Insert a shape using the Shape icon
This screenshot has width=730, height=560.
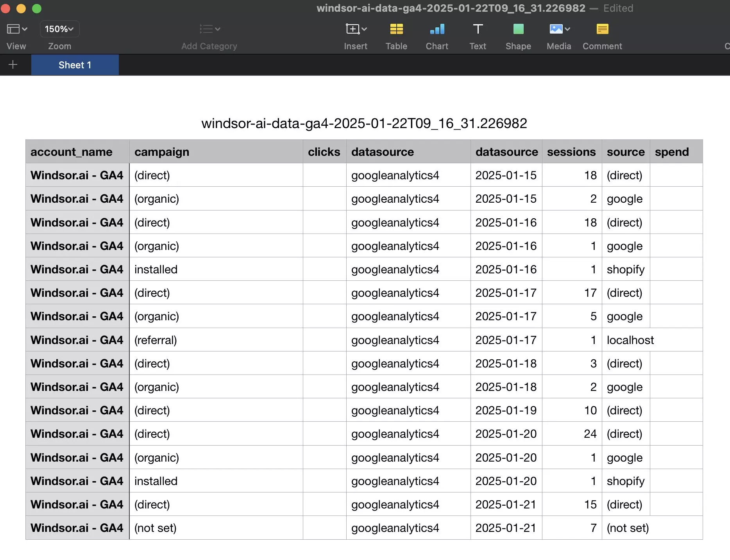[518, 29]
